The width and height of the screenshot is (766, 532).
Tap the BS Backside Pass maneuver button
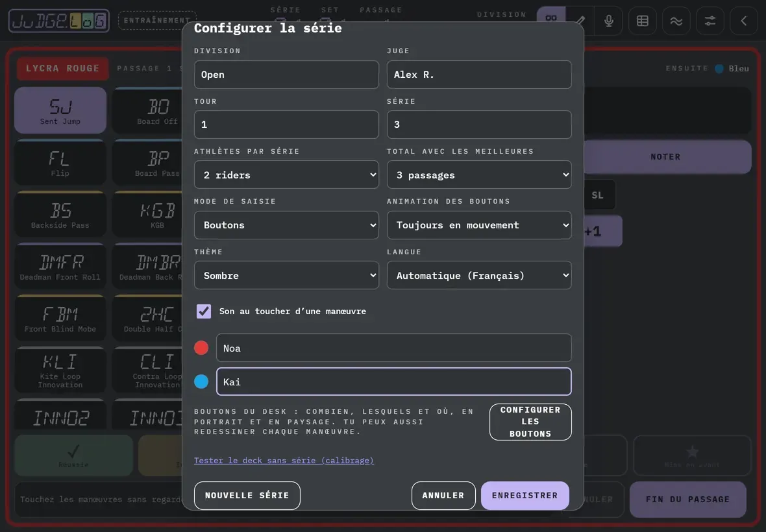(60, 214)
